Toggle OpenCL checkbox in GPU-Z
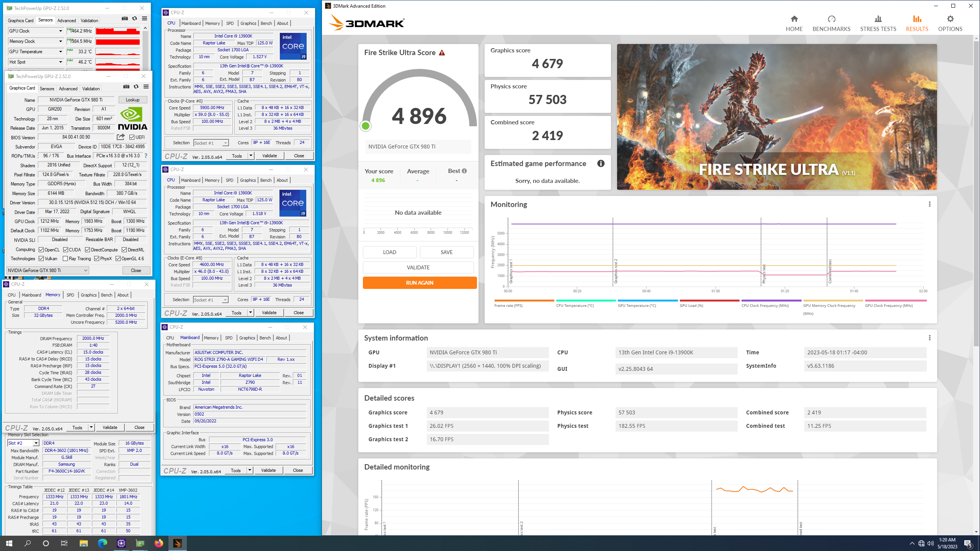The image size is (980, 551). pos(41,250)
